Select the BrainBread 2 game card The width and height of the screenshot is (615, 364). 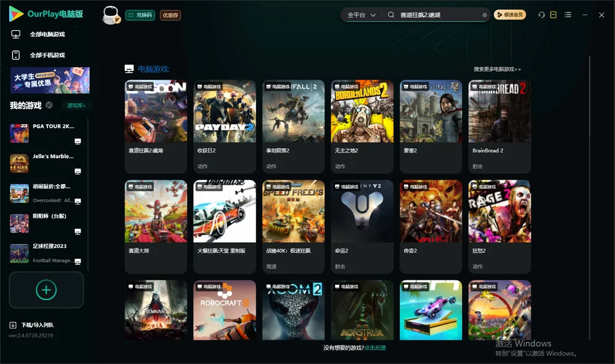[x=499, y=126]
